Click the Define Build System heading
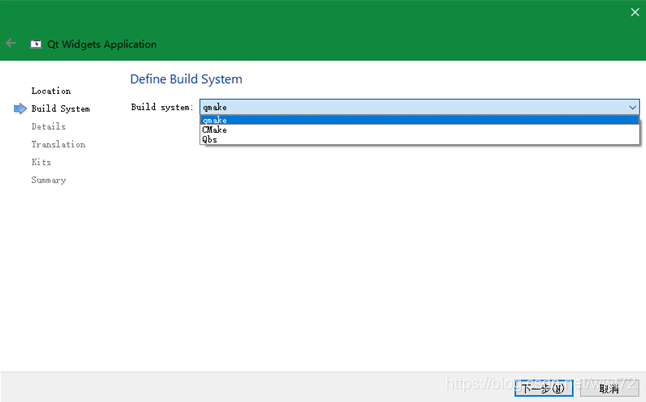The width and height of the screenshot is (646, 402). 186,79
